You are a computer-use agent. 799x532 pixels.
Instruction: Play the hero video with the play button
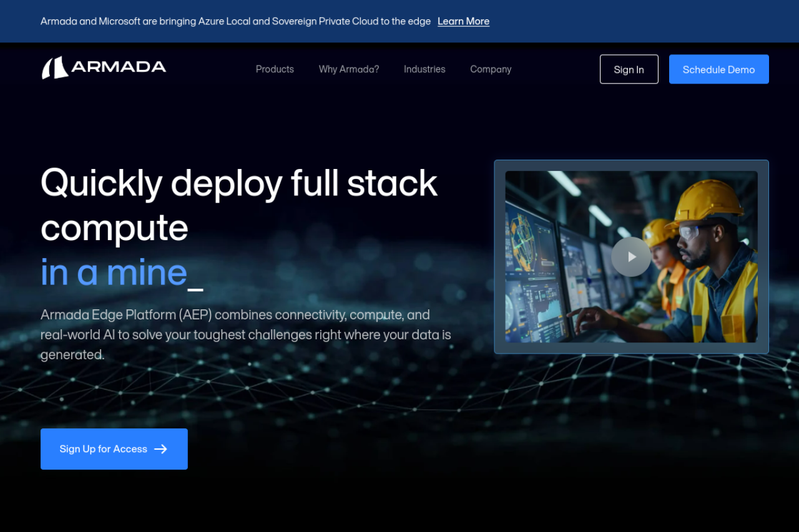coord(631,257)
